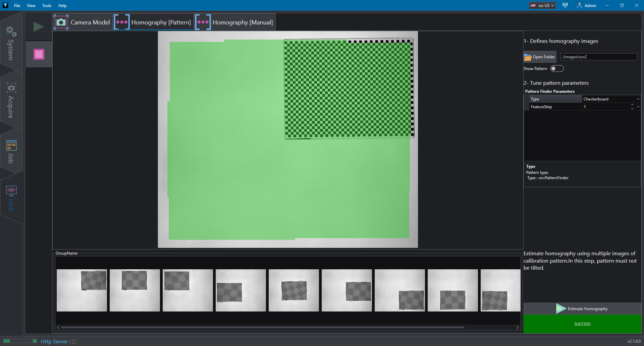Click the Estimate Homography button

[x=582, y=309]
